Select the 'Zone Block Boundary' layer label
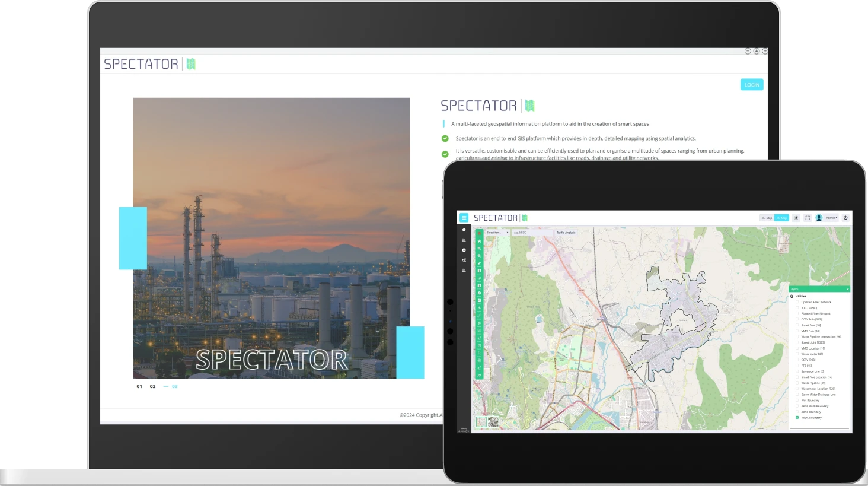The width and height of the screenshot is (868, 486). point(815,406)
